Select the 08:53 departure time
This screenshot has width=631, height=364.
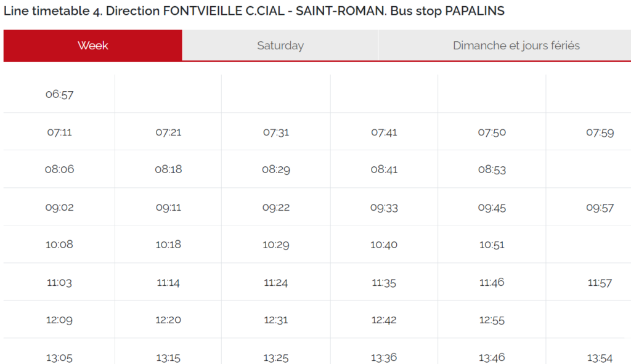492,169
